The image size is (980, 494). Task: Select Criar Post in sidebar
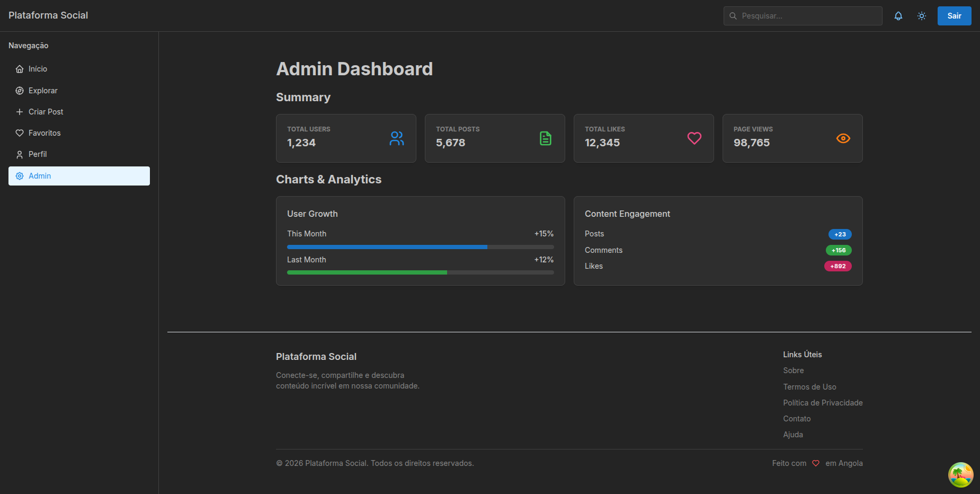pos(46,112)
